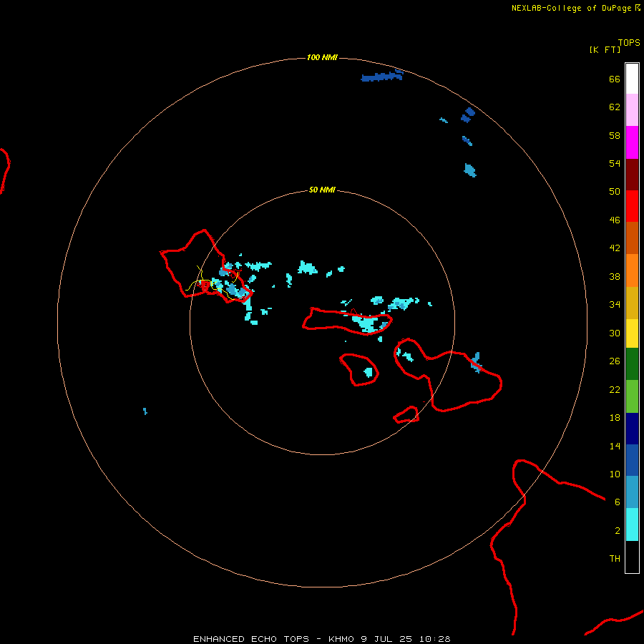Select the magenta legend color band
The height and width of the screenshot is (644, 644).
pyautogui.click(x=632, y=142)
